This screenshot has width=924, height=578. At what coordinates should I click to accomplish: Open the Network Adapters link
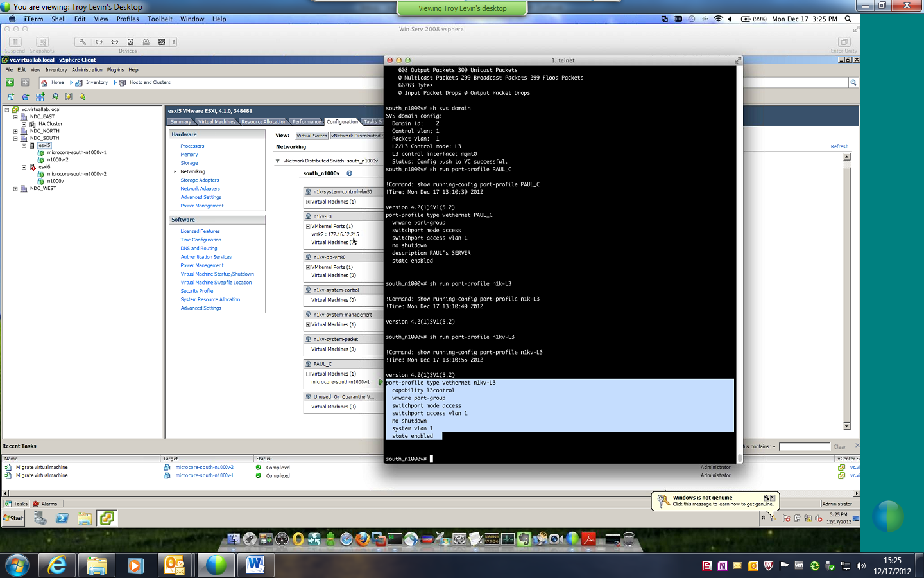(x=200, y=189)
